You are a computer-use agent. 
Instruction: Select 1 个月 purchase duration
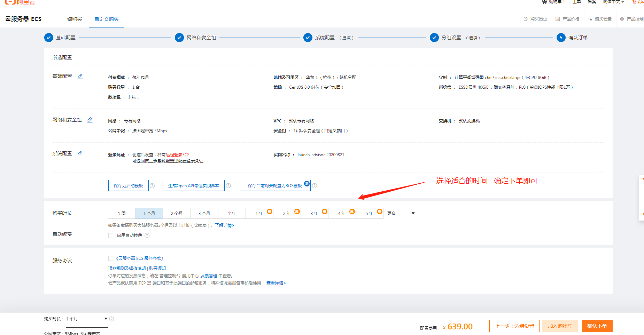[149, 213]
